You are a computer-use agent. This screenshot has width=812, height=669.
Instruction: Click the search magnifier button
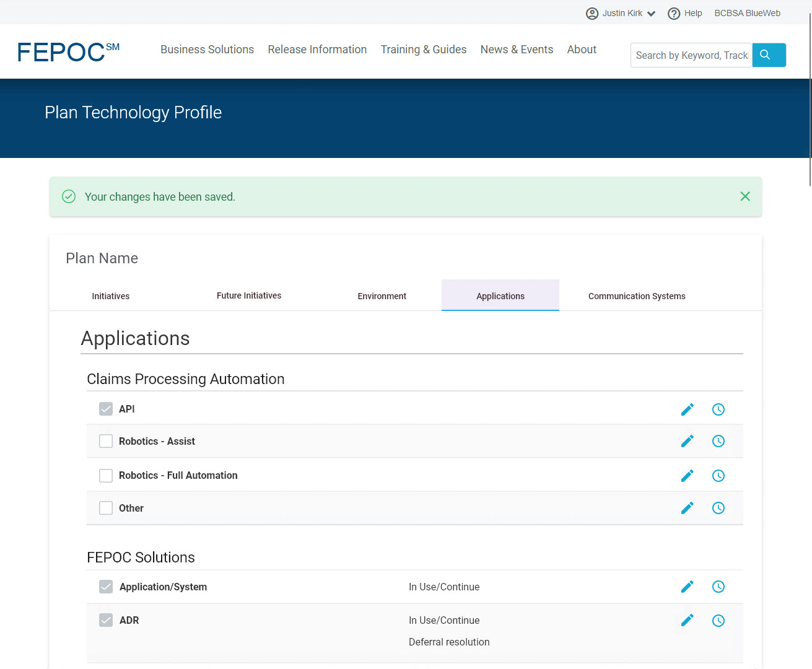(769, 55)
